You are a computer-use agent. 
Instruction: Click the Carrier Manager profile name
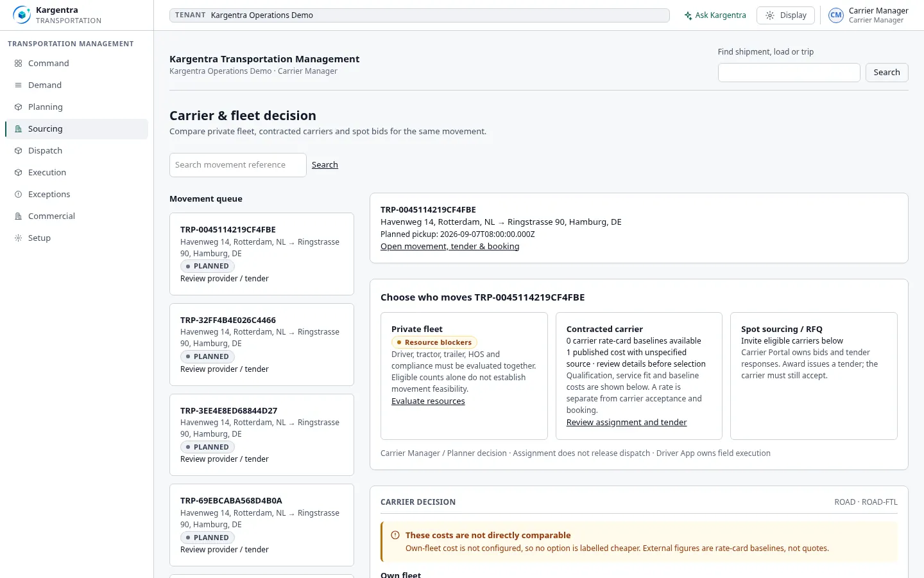coord(878,11)
